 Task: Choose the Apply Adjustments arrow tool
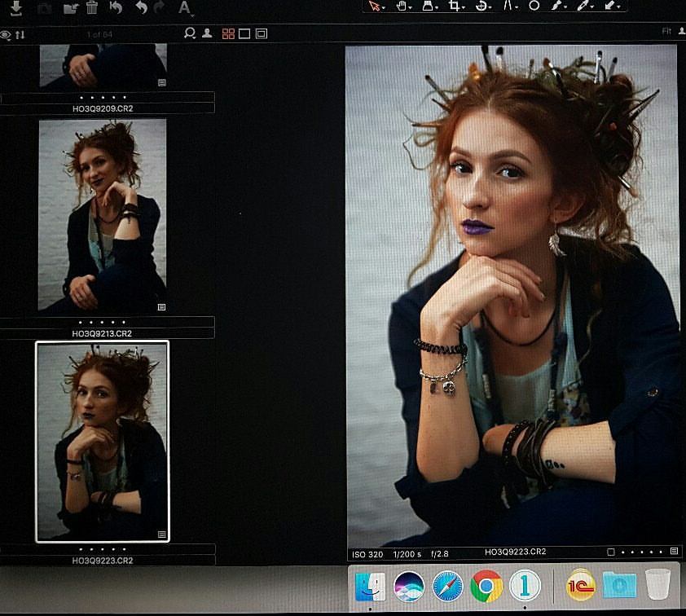609,5
